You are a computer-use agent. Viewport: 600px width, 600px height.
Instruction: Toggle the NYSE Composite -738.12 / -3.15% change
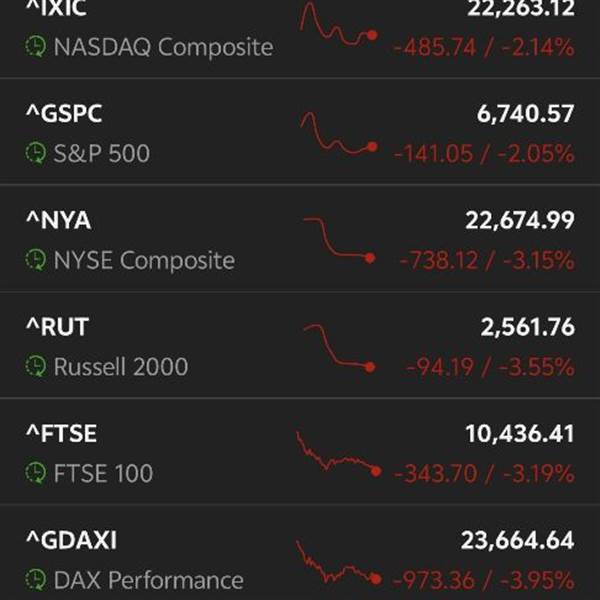pos(486,260)
